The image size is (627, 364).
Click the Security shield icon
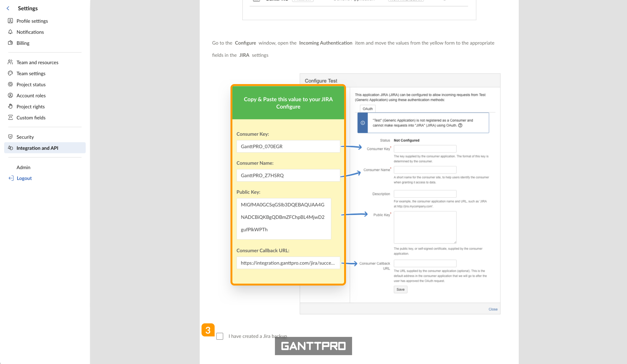click(x=10, y=137)
